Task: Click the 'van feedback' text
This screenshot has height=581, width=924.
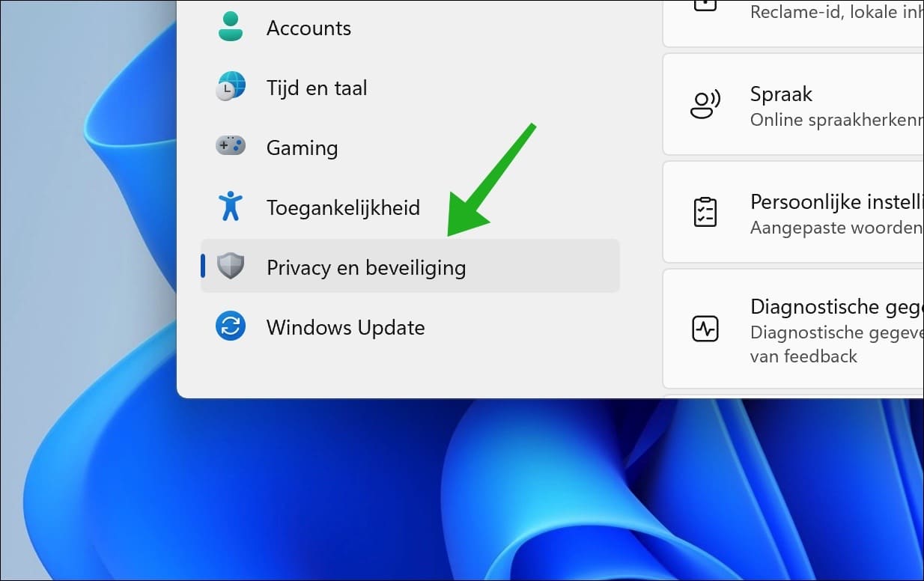Action: click(803, 356)
